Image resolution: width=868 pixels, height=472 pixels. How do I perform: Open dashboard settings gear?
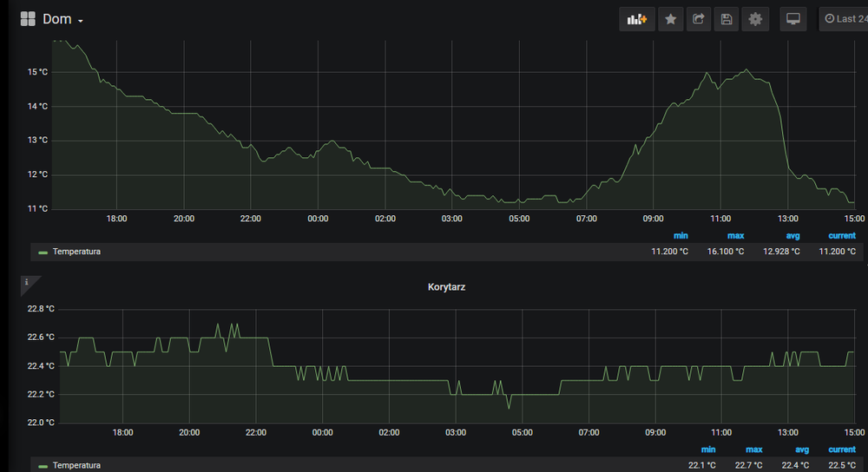(755, 19)
